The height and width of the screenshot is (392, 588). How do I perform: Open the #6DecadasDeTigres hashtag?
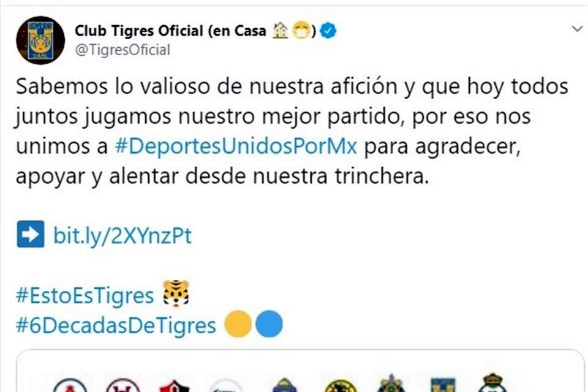pyautogui.click(x=116, y=325)
